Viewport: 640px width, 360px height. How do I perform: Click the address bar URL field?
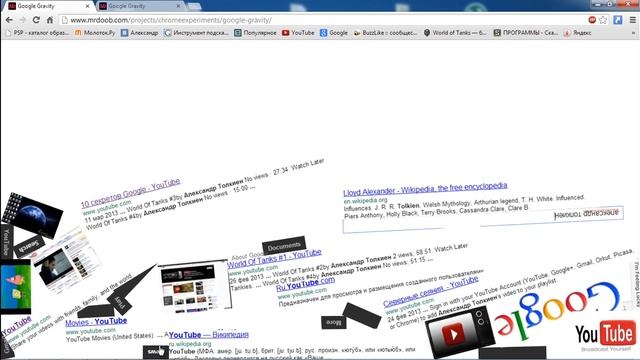(x=322, y=20)
